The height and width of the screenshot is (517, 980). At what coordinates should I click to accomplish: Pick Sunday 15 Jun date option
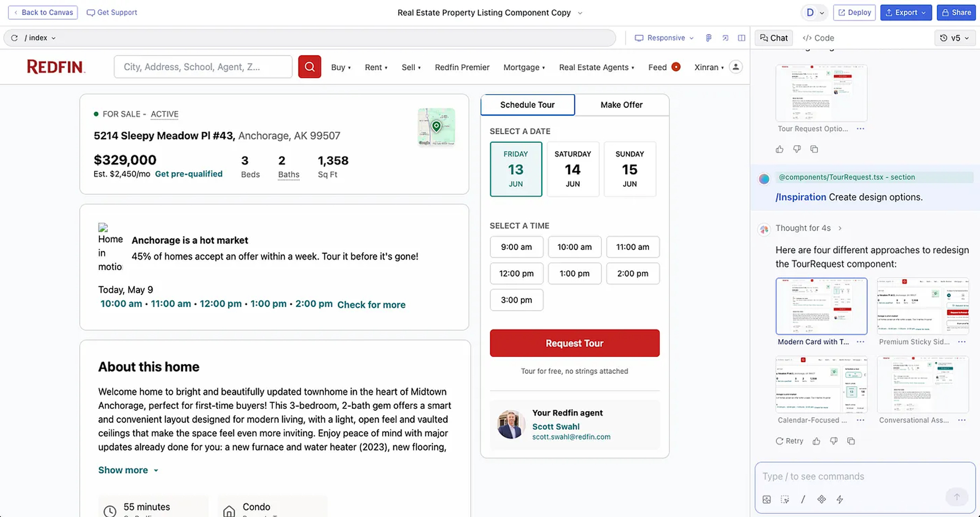click(x=630, y=169)
